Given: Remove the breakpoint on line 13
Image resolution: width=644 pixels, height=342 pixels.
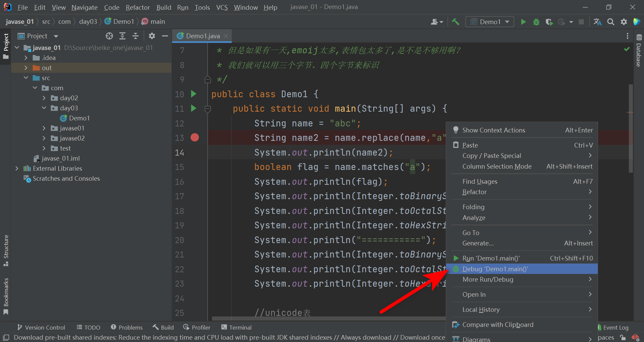Looking at the screenshot, I should point(195,137).
